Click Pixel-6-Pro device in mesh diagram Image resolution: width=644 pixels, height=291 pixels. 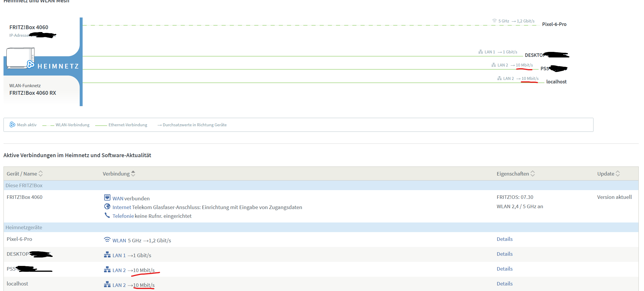pos(554,24)
